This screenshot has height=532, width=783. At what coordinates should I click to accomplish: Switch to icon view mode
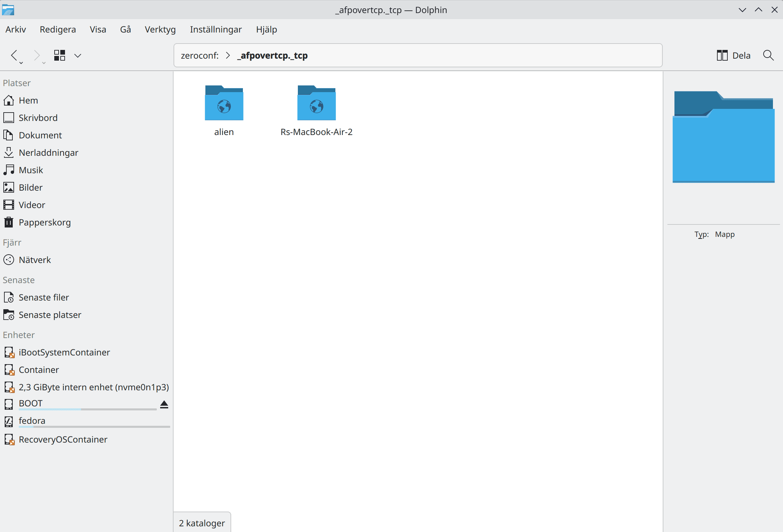click(59, 55)
